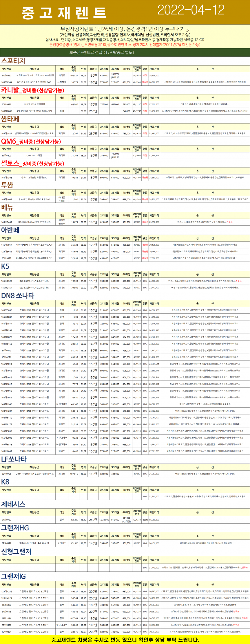
Task: Select plate number 10하0251 in 그랜저IG table
Action: coord(6,632)
